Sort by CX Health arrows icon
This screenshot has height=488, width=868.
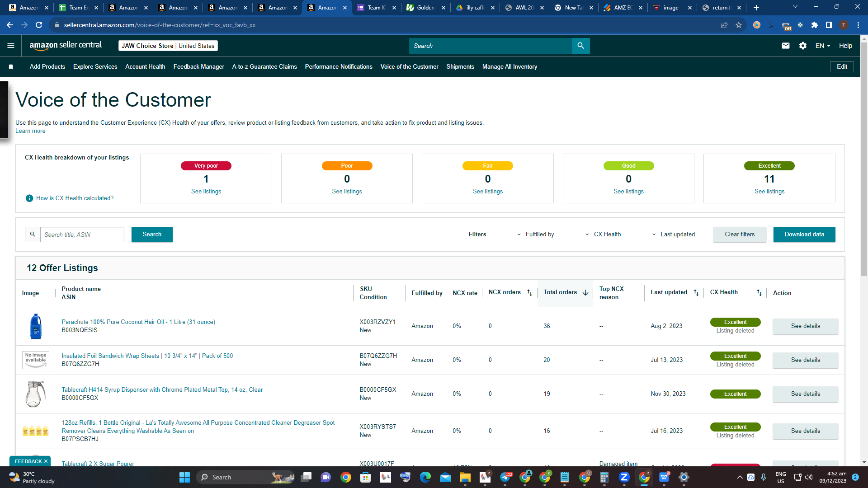(759, 293)
